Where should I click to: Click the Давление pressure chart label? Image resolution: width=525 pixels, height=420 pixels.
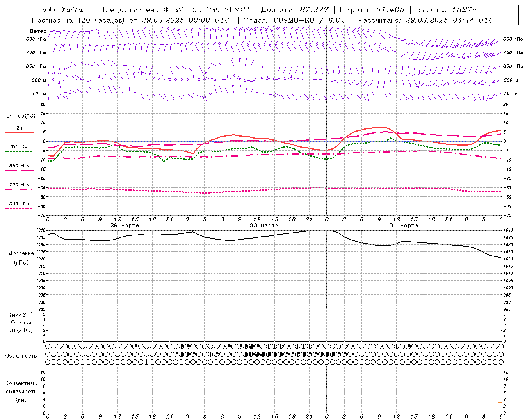click(21, 253)
